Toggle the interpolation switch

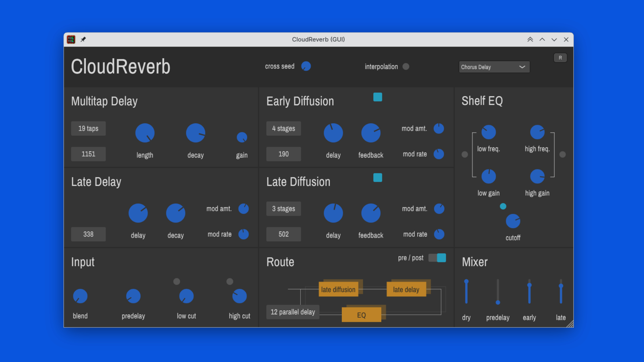coord(406,66)
